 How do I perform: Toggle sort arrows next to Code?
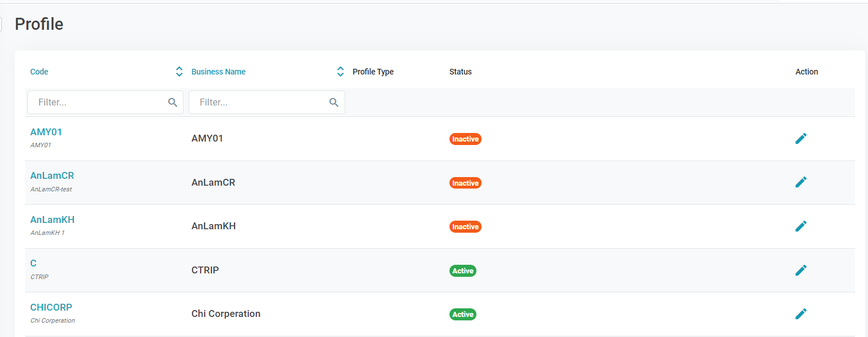(x=179, y=72)
